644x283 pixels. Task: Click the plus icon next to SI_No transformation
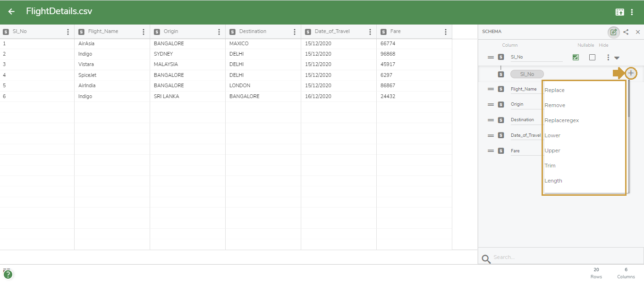[632, 73]
